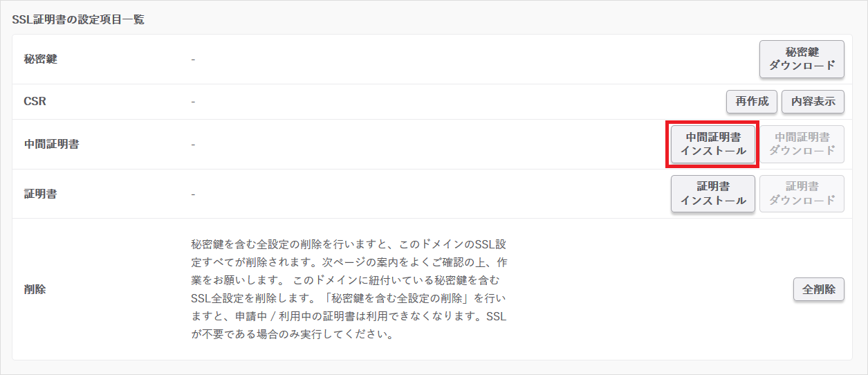The width and height of the screenshot is (868, 375).
Task: Click the 削除 row label
Action: tap(35, 289)
